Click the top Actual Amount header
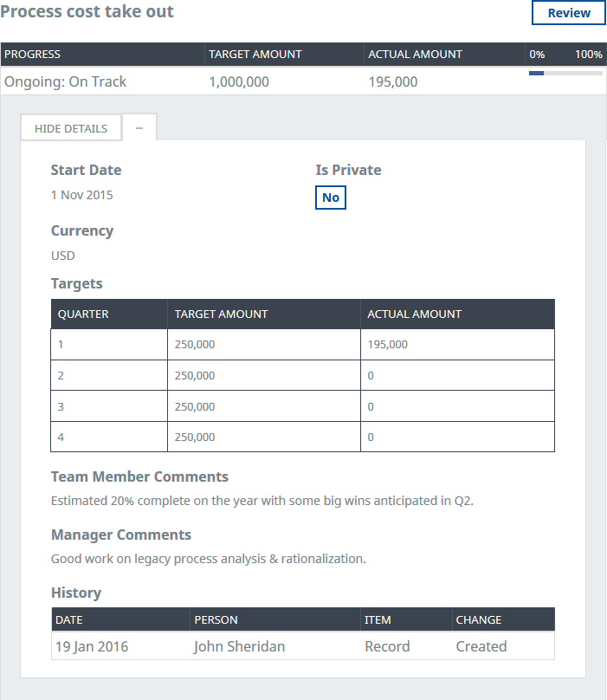Image resolution: width=607 pixels, height=700 pixels. click(415, 54)
